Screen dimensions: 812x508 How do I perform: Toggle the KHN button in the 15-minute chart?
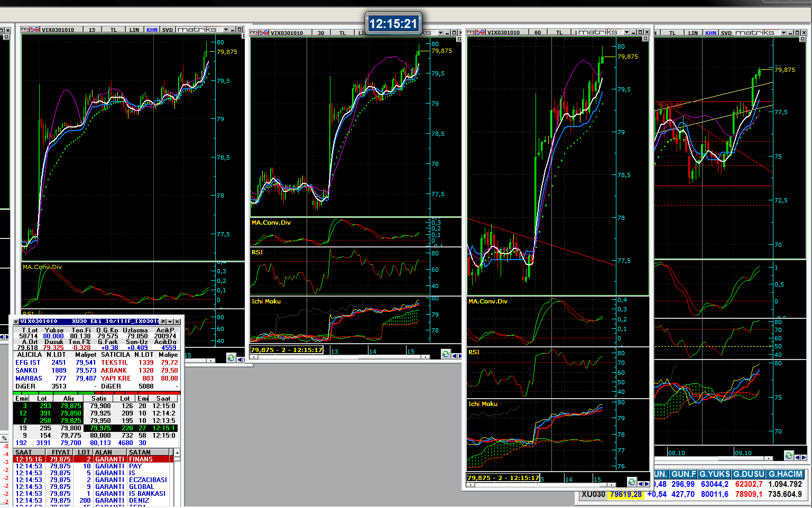(152, 30)
